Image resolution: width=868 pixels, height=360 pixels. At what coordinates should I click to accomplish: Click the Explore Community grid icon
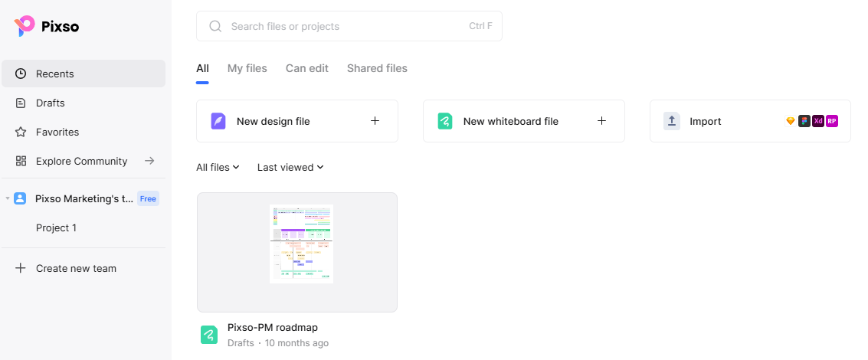[21, 161]
